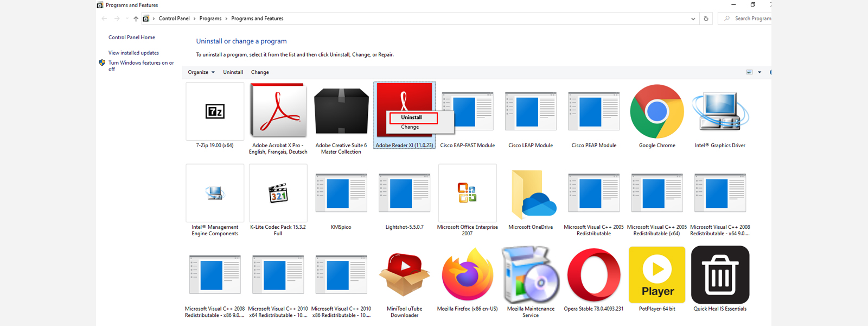The image size is (868, 326).
Task: Click the Forward navigation arrow
Action: (117, 18)
